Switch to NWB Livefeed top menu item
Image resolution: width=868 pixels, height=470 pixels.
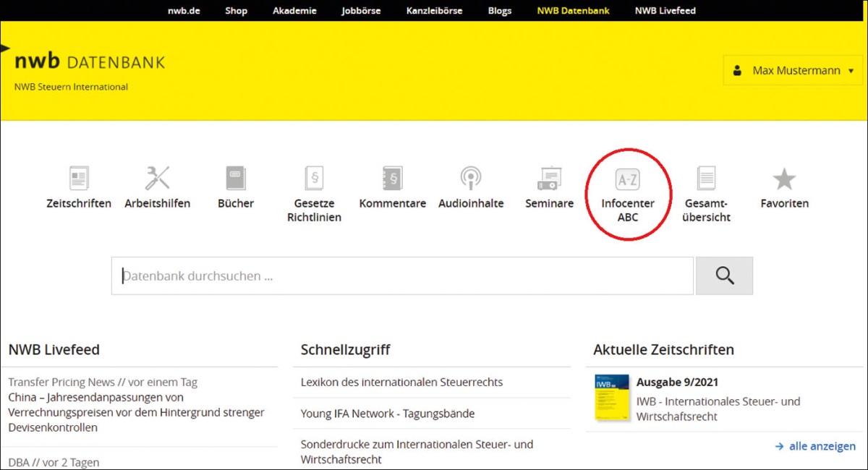tap(665, 11)
